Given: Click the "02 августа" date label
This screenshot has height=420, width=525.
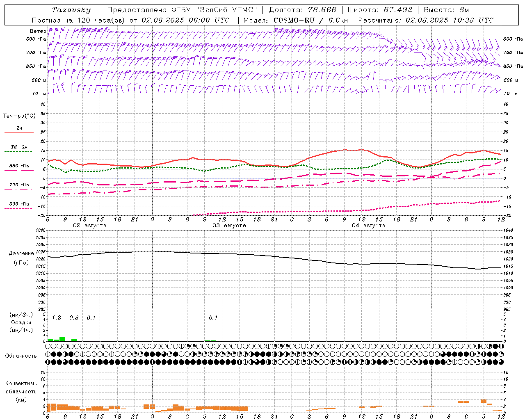Looking at the screenshot, I should 90,226.
